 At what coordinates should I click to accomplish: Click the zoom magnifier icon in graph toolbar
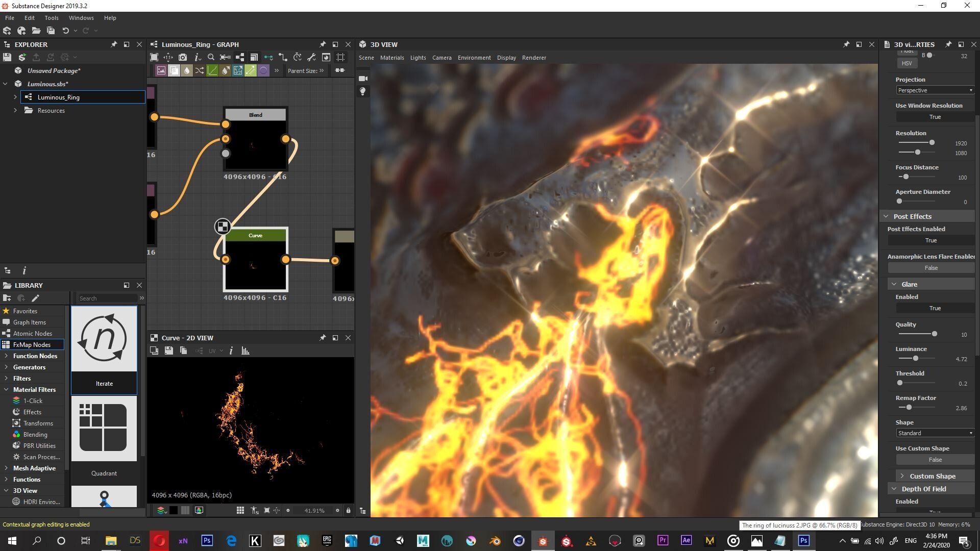pyautogui.click(x=211, y=57)
